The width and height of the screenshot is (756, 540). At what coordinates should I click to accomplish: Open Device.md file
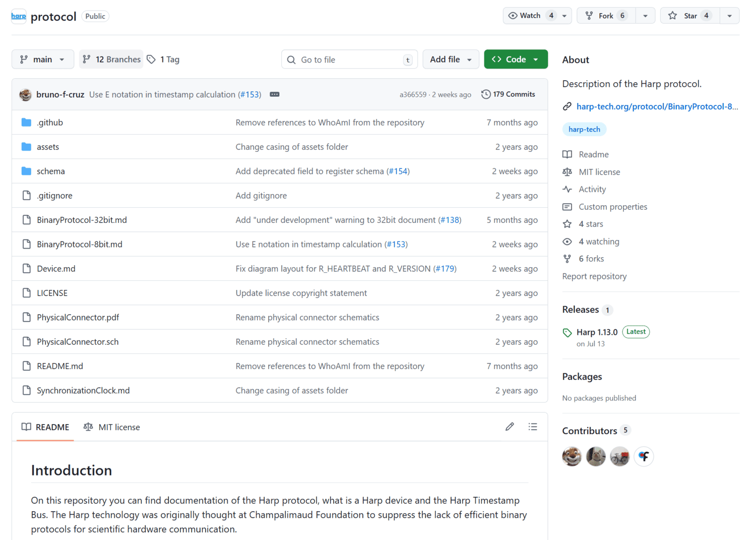point(56,269)
